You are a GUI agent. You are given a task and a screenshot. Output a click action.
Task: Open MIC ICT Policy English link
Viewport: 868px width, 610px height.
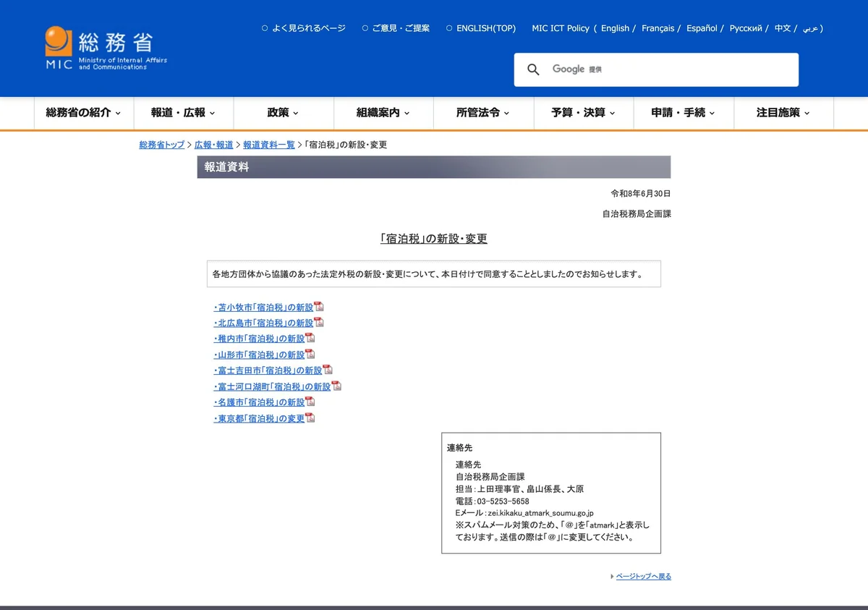coord(615,28)
